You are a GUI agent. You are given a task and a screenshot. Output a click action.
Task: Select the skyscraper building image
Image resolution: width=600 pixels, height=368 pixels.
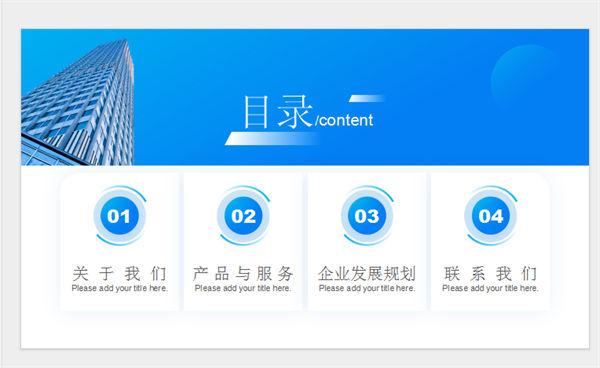pyautogui.click(x=78, y=102)
